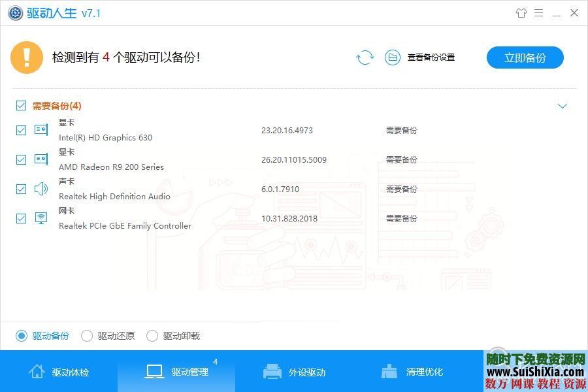
Task: Uncheck the Realtek PCIe GbE Family Controller driver
Action: [21, 218]
